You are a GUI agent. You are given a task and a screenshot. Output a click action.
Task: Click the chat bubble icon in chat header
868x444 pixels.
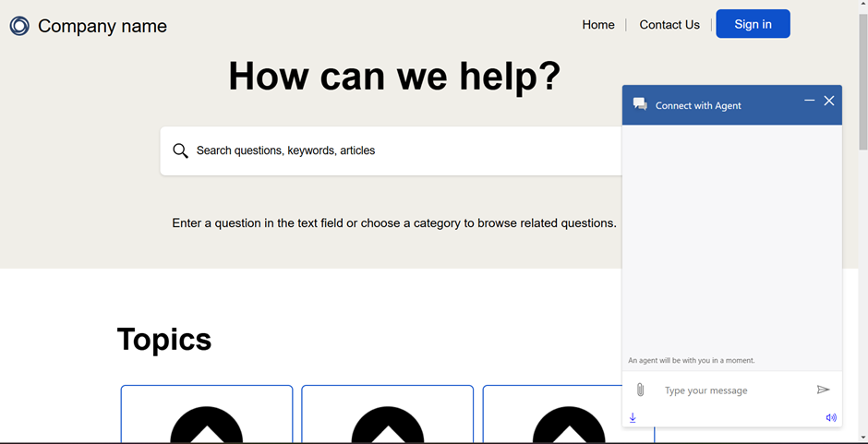point(640,104)
